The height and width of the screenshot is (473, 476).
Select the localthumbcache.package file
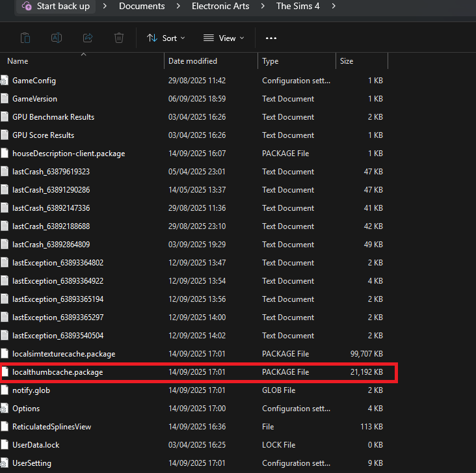click(x=57, y=372)
